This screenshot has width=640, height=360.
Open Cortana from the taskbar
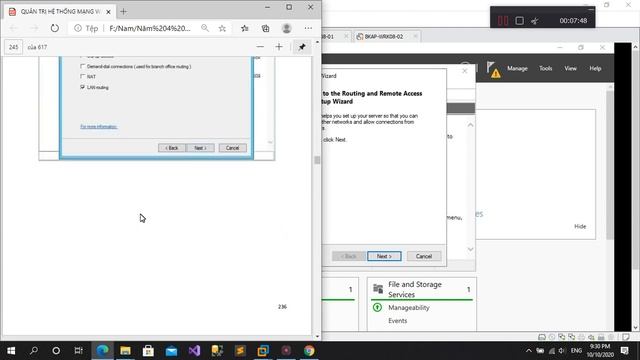pos(56,351)
